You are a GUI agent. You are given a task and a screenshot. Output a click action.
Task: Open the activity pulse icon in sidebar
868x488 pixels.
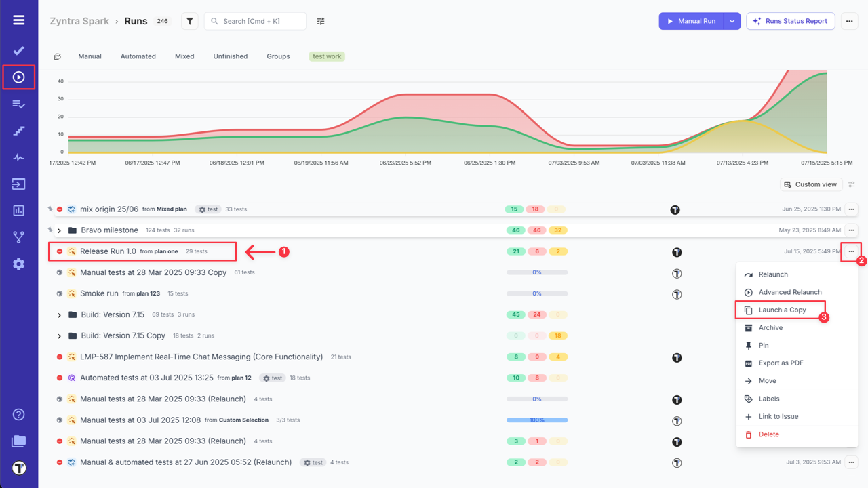pos(18,157)
